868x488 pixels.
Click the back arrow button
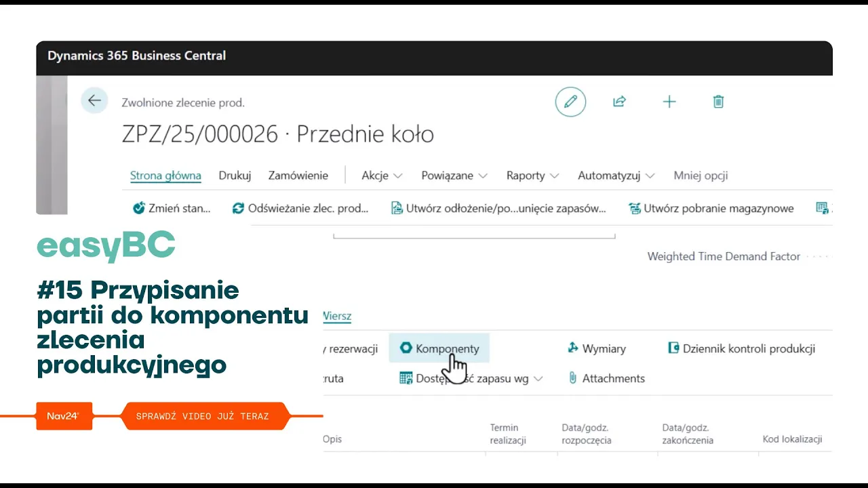click(x=94, y=101)
